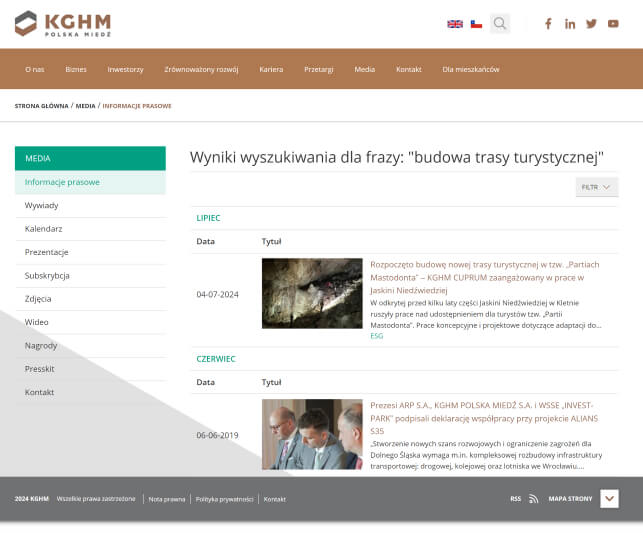
Task: Open Kontakt in the top navigation bar
Action: [x=408, y=69]
